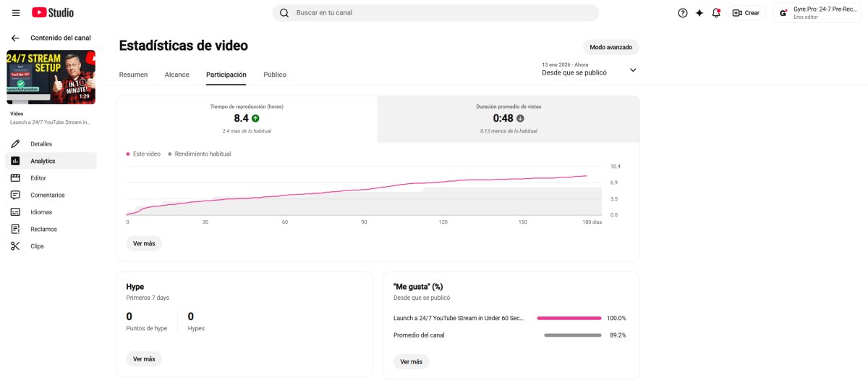868x386 pixels.
Task: Click the Modo avanzado button
Action: [611, 47]
